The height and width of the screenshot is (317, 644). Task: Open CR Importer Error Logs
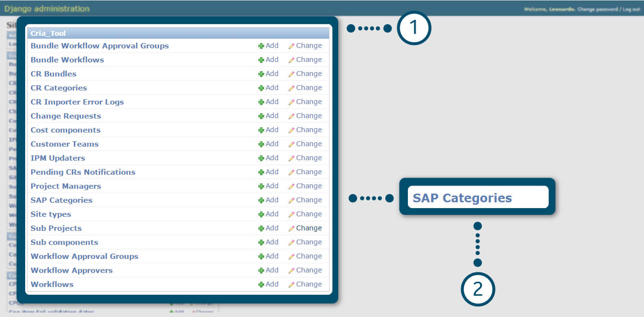click(x=77, y=102)
